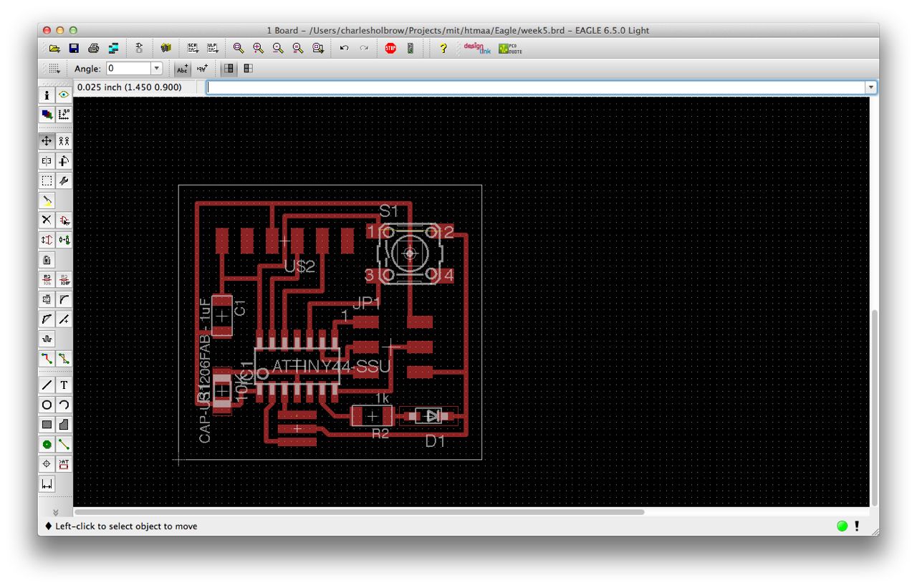
Task: Toggle the spin text orientation option
Action: (202, 69)
